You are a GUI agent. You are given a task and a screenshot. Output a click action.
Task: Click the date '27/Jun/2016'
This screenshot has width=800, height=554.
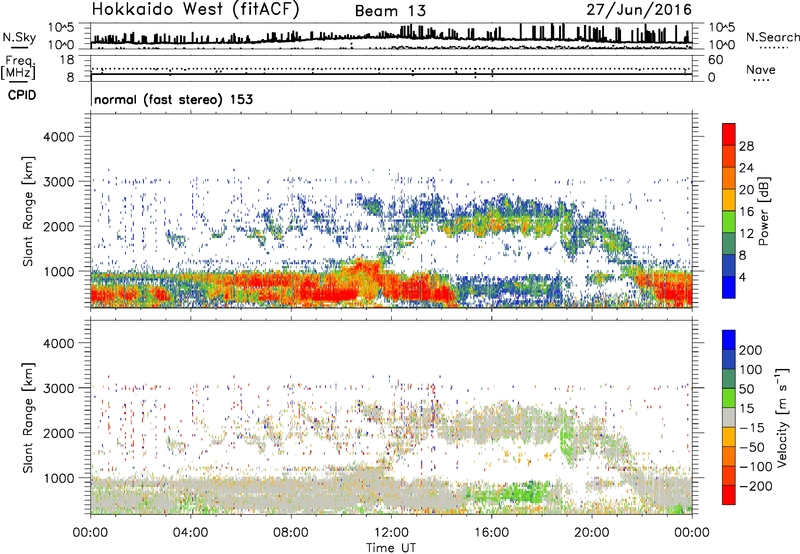pos(639,10)
